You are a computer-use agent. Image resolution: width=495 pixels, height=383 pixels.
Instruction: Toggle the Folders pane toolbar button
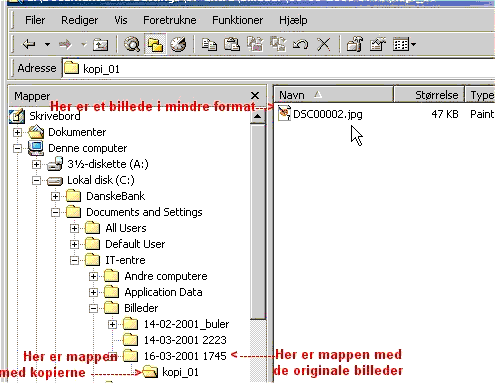[155, 44]
